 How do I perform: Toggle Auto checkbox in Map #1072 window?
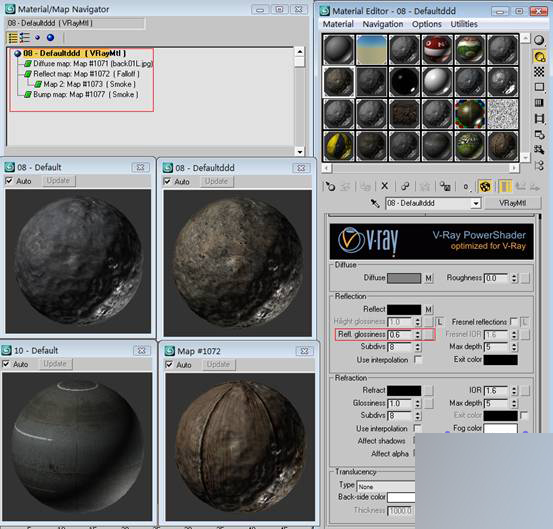(169, 364)
